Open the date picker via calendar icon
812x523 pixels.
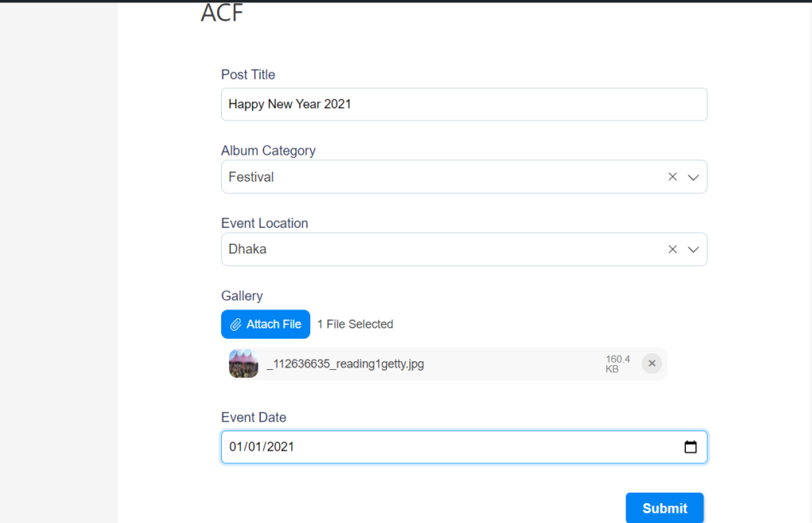click(x=690, y=446)
